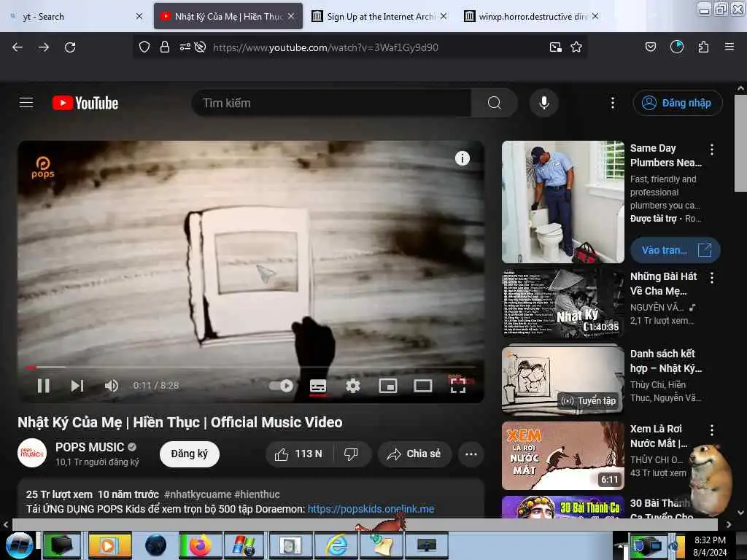This screenshot has height=560, width=747.
Task: Enter fullscreen mode in the player
Action: coord(458,386)
